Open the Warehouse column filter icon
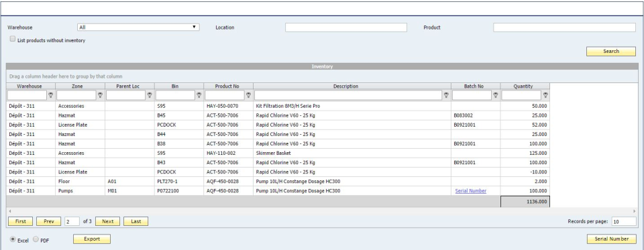Screen dimensions: 644x250 click(x=50, y=95)
